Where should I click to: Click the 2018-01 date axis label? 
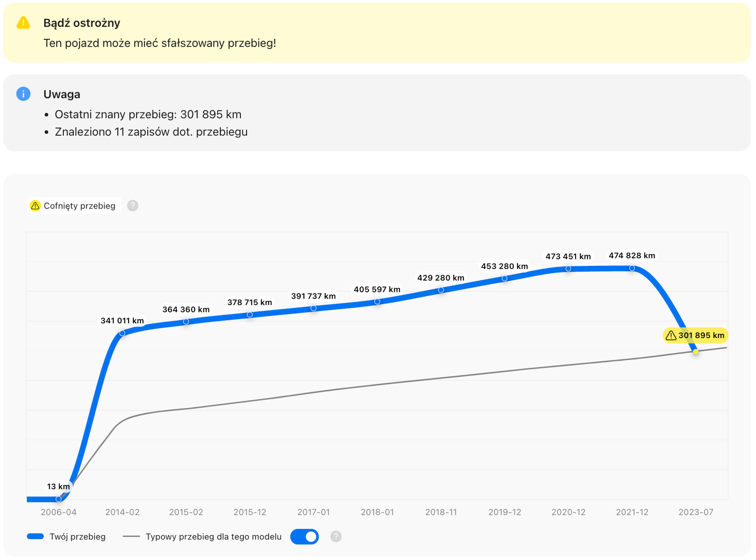[x=377, y=512]
